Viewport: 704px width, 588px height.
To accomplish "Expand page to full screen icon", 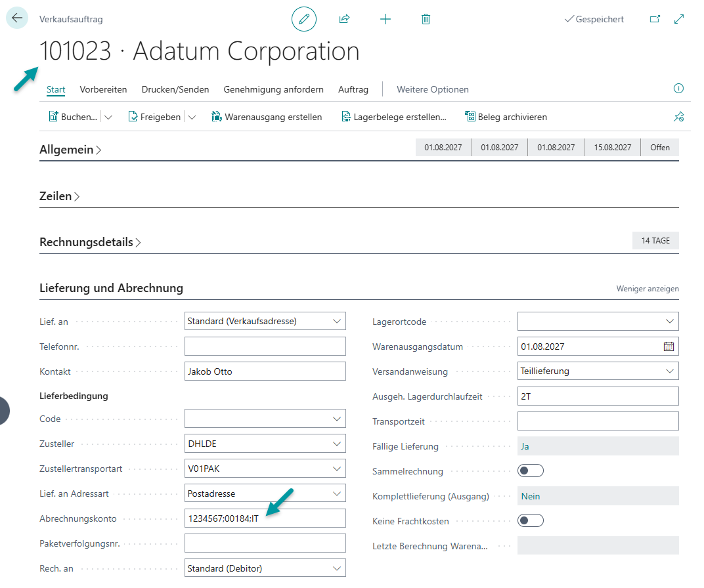I will point(679,19).
